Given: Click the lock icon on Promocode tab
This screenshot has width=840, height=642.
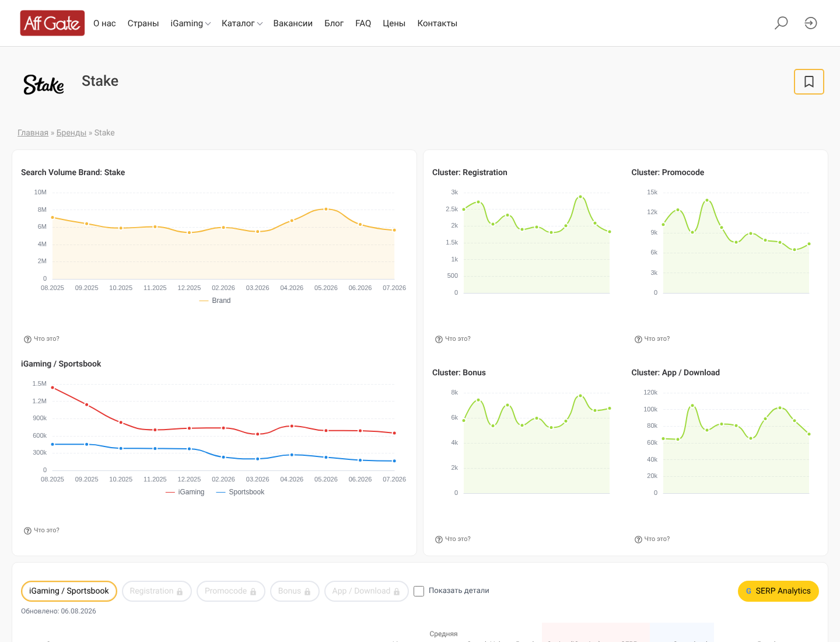Looking at the screenshot, I should [x=253, y=592].
